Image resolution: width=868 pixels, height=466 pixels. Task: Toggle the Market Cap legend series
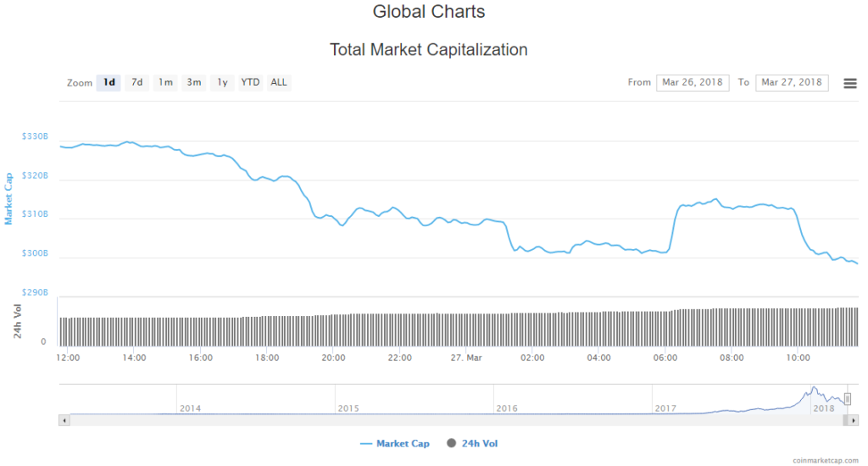(395, 443)
